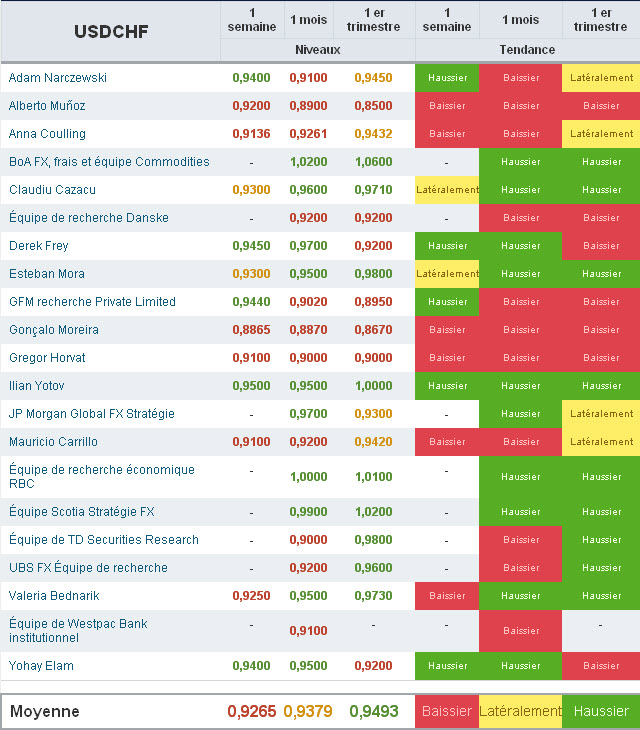Image resolution: width=640 pixels, height=730 pixels.
Task: Click the Moyenne row Haussier cell
Action: coord(601,711)
